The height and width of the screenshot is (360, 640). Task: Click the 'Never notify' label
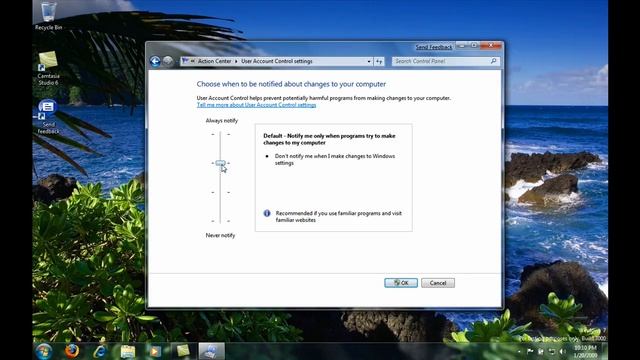pos(220,236)
